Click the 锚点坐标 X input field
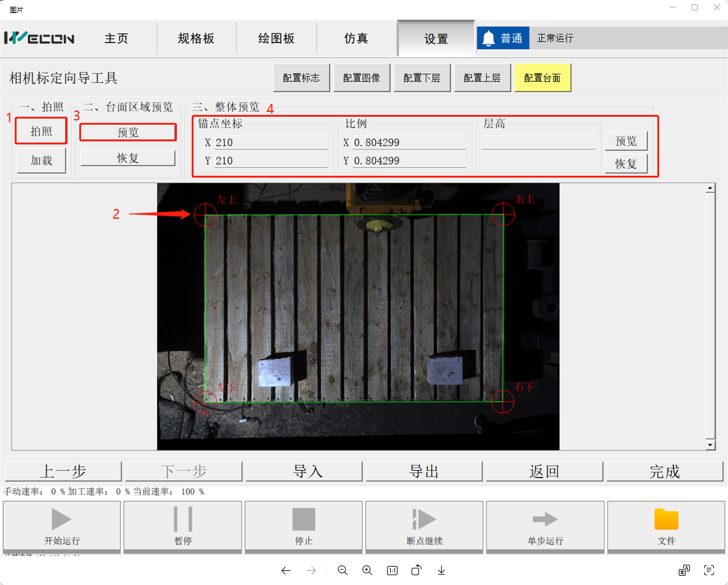Image resolution: width=728 pixels, height=585 pixels. point(270,143)
